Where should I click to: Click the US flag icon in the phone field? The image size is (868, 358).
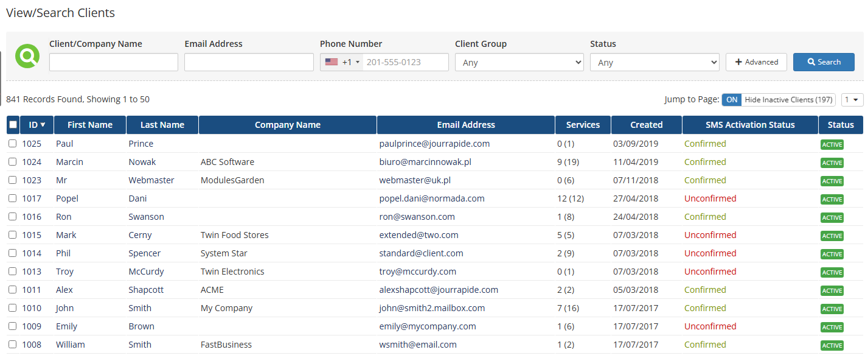pos(331,61)
